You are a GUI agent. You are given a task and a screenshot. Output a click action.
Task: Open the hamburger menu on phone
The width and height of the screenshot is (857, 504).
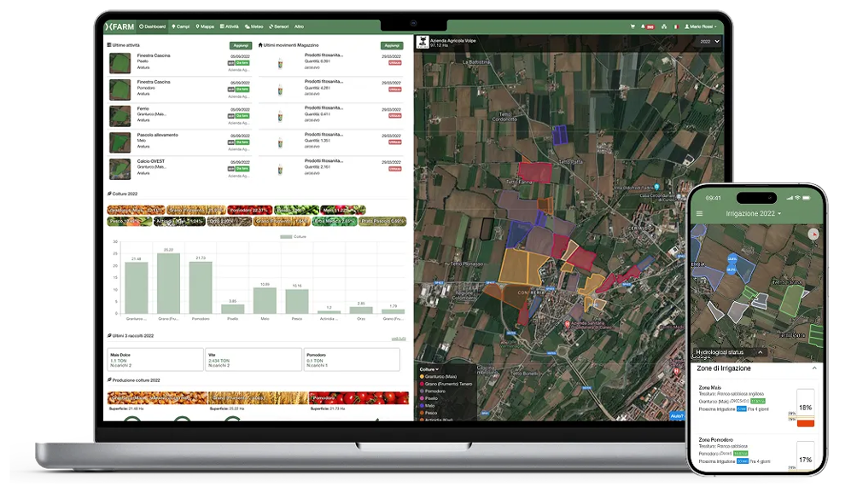point(700,213)
